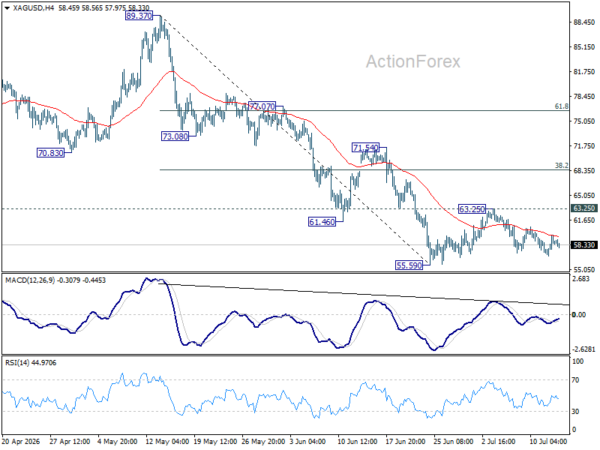Click the 25 Jun 08:00 time axis label
Viewport: 600px width, 450px height.
coord(455,442)
